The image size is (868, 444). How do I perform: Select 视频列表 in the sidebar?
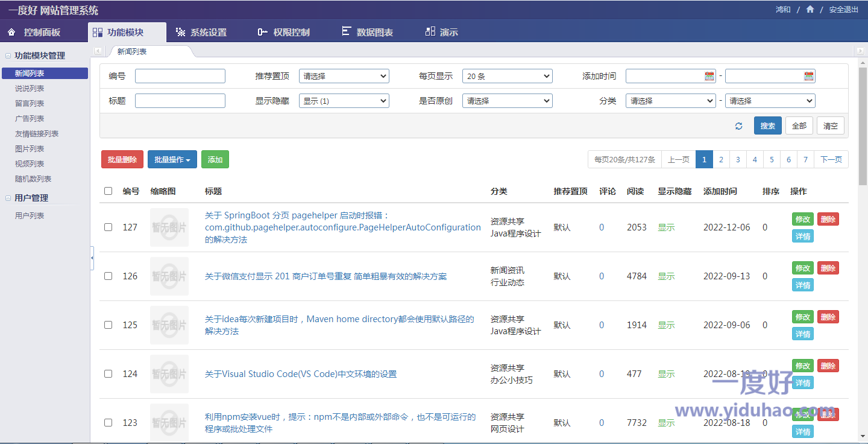(x=30, y=164)
